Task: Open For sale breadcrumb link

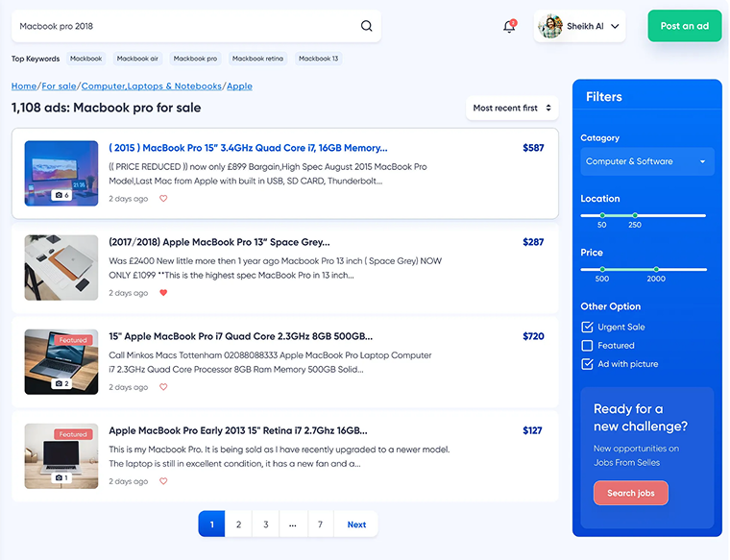Action: click(59, 86)
